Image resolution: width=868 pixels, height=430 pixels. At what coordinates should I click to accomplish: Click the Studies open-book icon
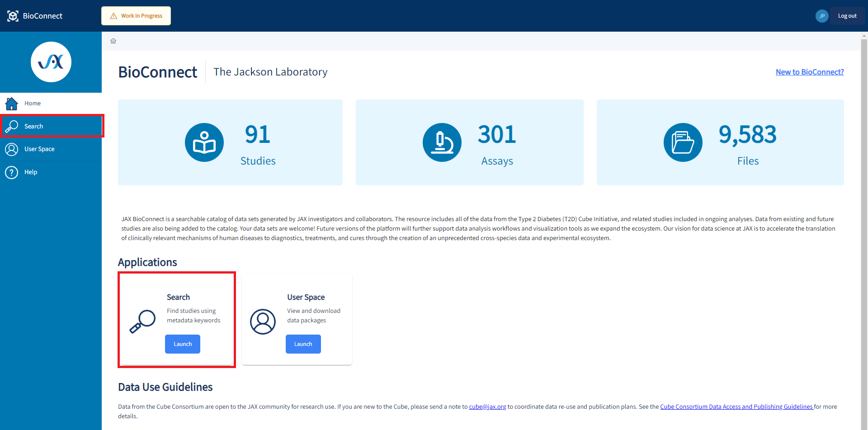coord(204,142)
